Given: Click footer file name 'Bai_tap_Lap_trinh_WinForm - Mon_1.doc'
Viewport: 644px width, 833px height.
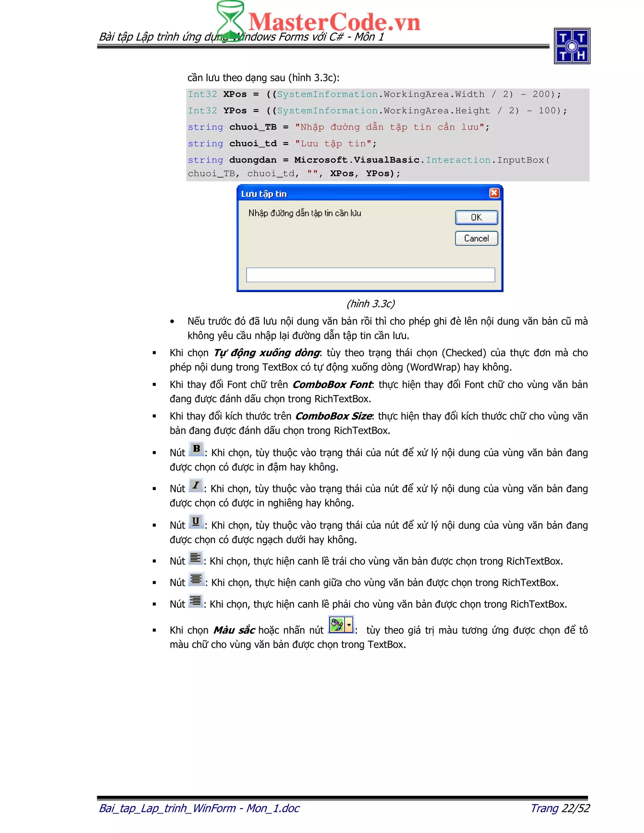Looking at the screenshot, I should pyautogui.click(x=199, y=808).
